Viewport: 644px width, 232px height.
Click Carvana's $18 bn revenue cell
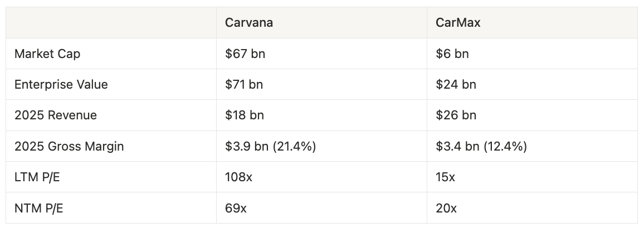(x=245, y=115)
